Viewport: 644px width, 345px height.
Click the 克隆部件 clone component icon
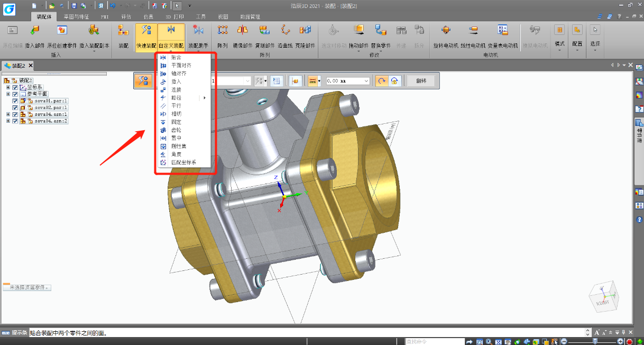305,30
